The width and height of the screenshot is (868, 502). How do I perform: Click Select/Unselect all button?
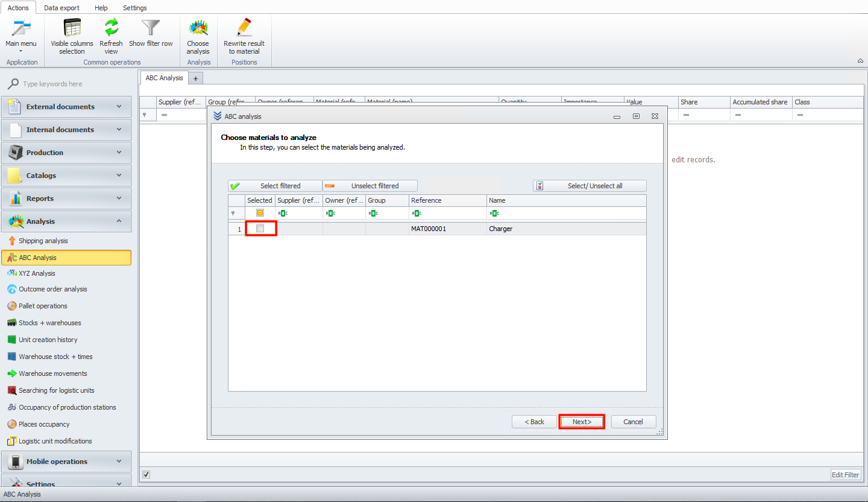point(590,186)
